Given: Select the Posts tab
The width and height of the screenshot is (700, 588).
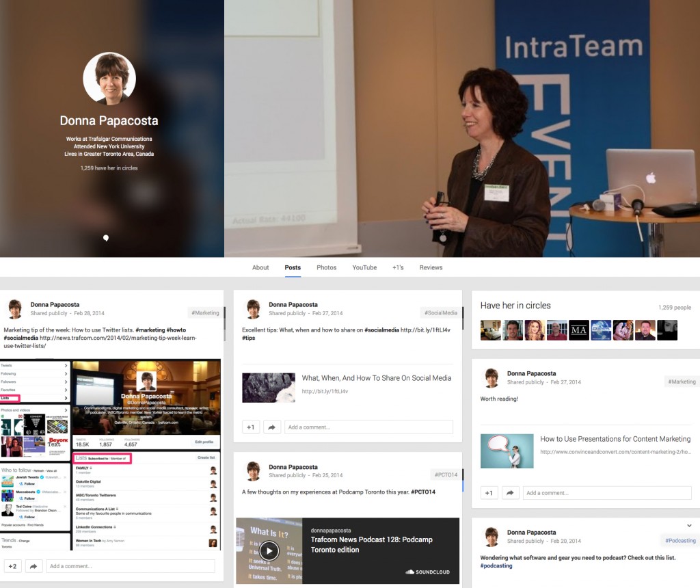Looking at the screenshot, I should (x=293, y=267).
